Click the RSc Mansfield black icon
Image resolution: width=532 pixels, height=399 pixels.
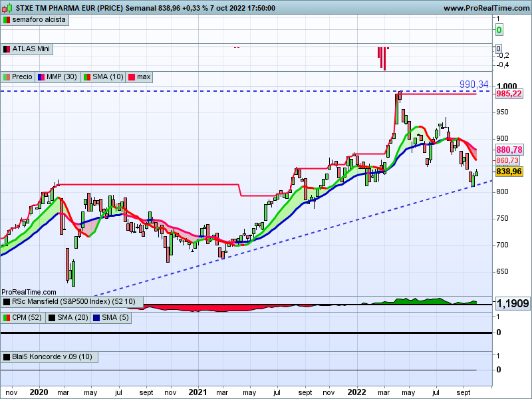(7, 302)
